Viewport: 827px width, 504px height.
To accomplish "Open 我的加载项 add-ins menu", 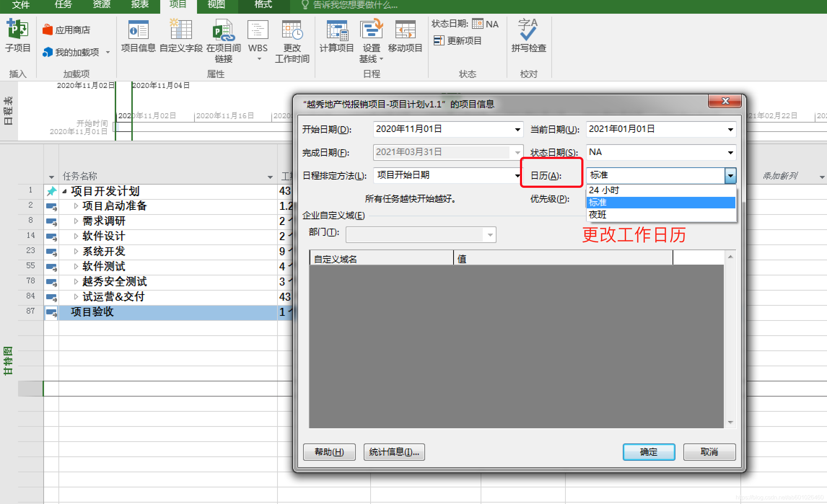I will pos(76,52).
